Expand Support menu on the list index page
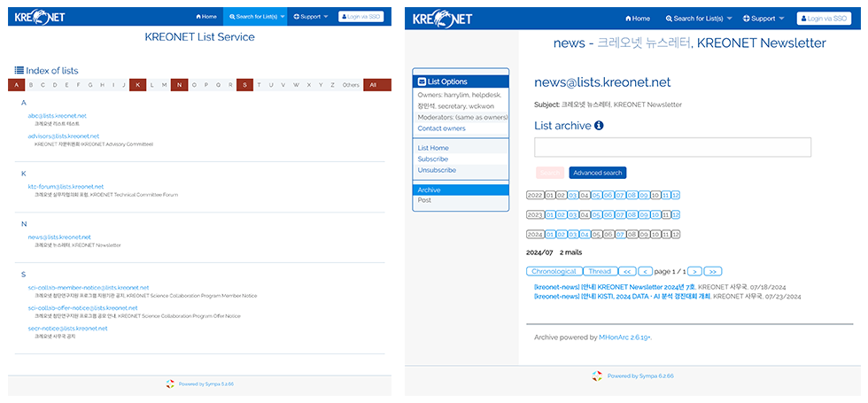The image size is (868, 403). coord(311,17)
